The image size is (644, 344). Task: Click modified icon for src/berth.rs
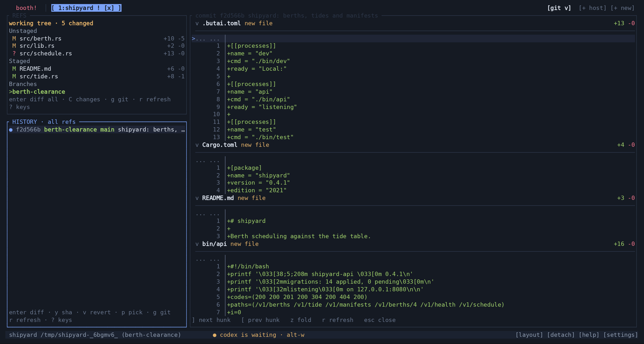tap(14, 38)
